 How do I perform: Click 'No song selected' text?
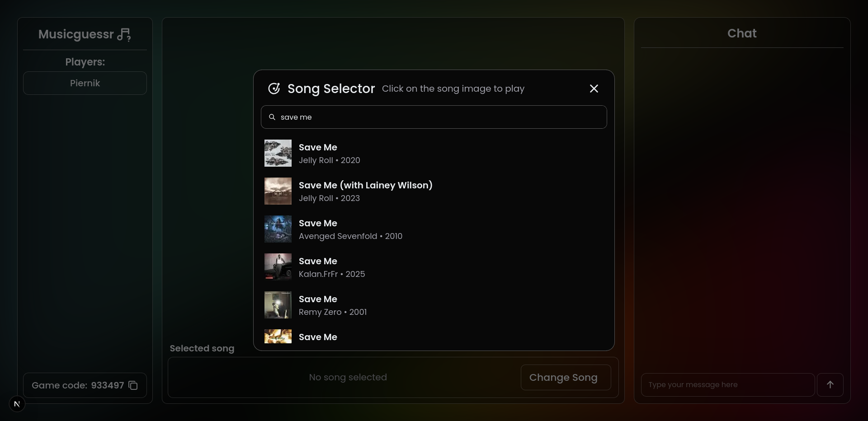[x=348, y=377]
